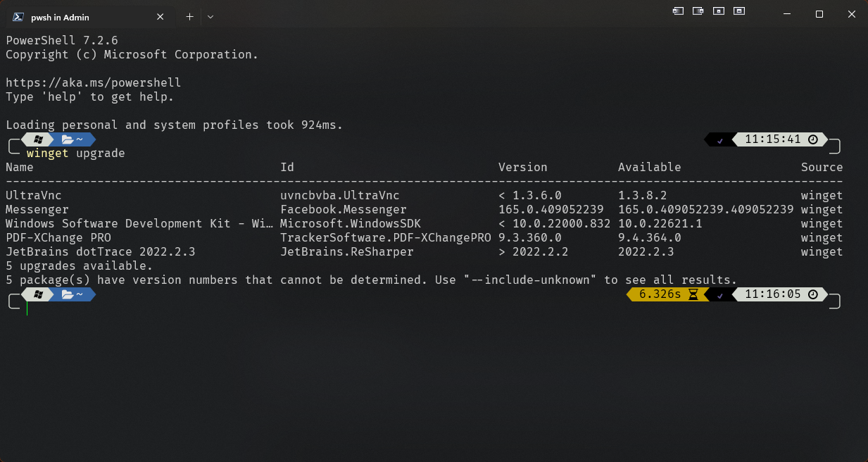Screen dimensions: 868x462
Task: Click the PowerShell icon on the active tab
Action: [17, 16]
